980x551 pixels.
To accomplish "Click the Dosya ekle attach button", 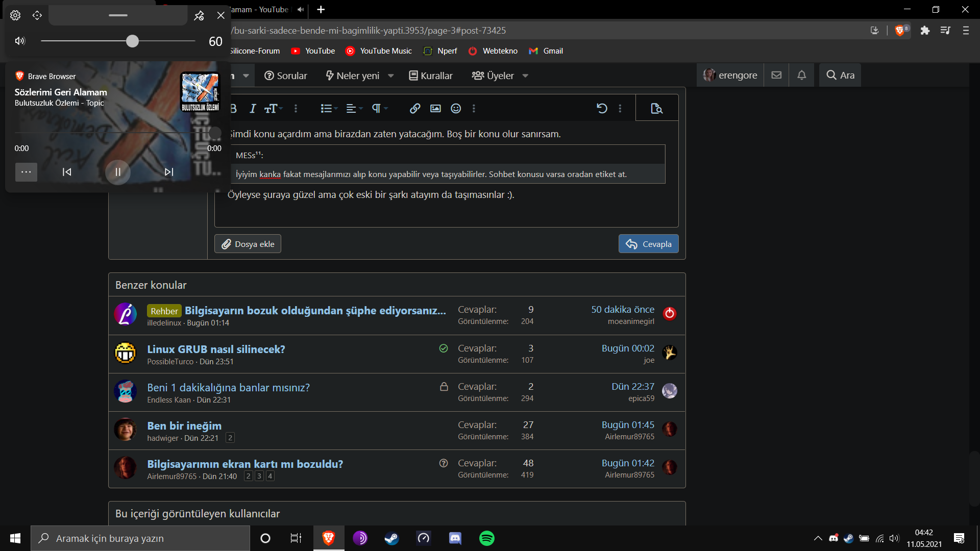I will (248, 244).
